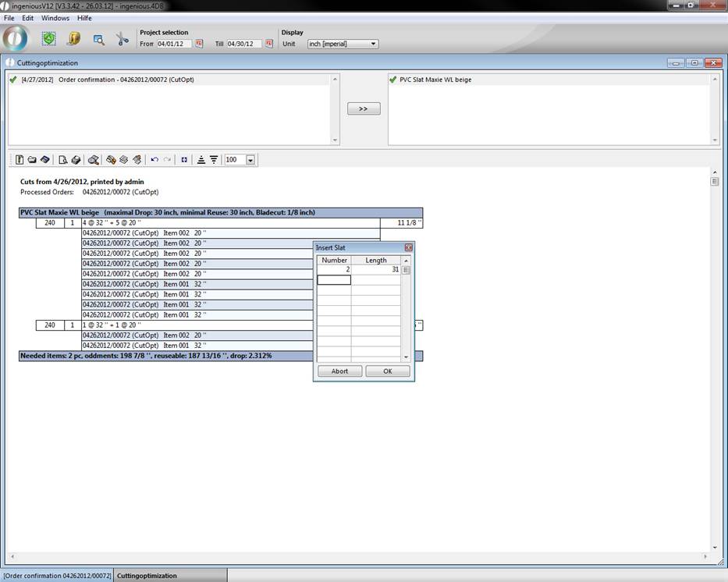The height and width of the screenshot is (582, 728).
Task: Click the undo arrow in the report toolbar
Action: click(154, 160)
